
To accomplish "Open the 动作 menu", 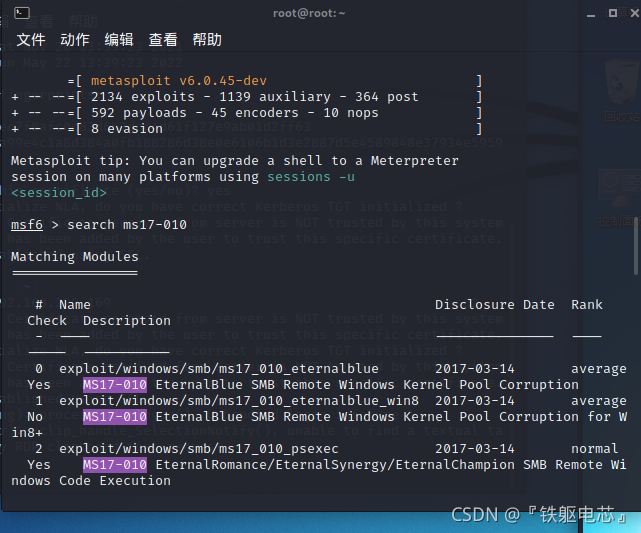I will click(75, 40).
